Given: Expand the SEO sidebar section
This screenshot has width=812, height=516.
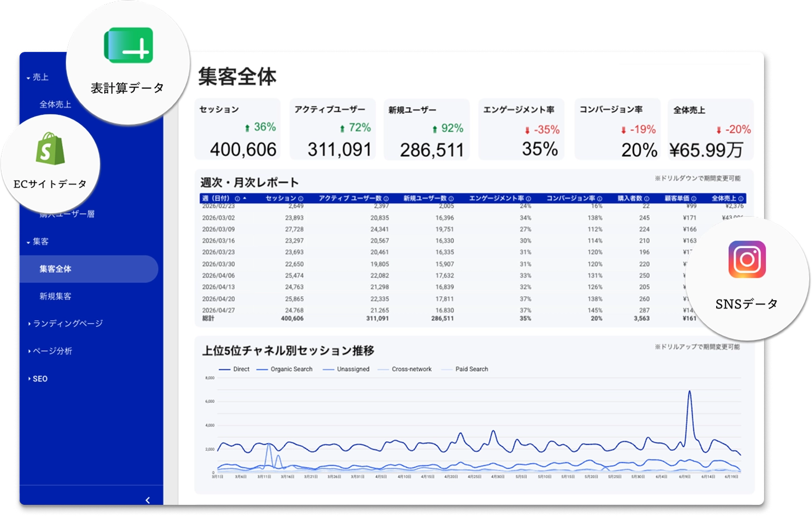Looking at the screenshot, I should [x=29, y=379].
